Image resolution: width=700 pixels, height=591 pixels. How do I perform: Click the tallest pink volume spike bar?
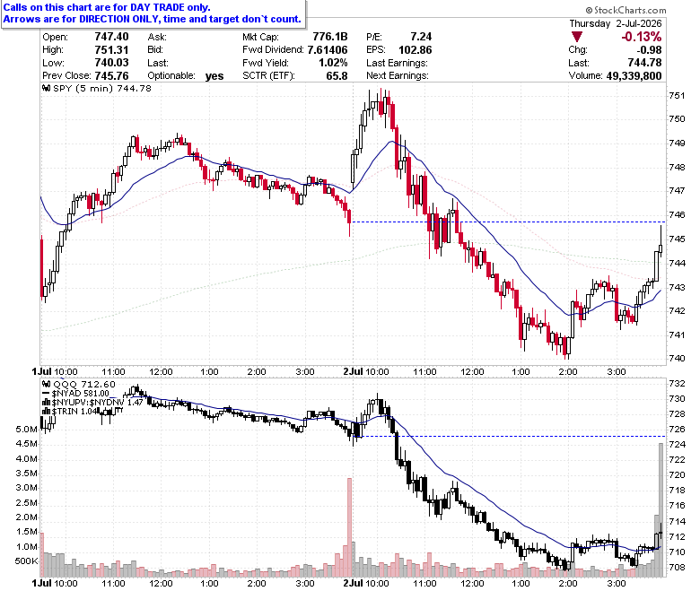coord(350,527)
